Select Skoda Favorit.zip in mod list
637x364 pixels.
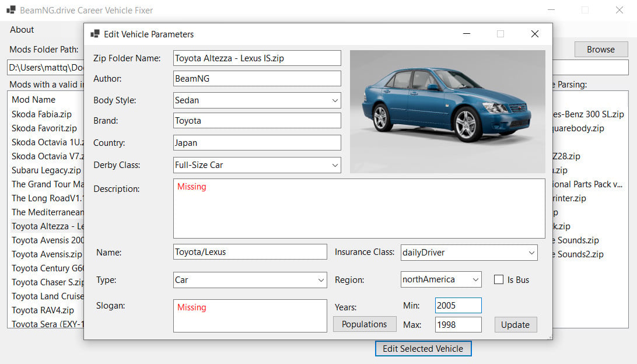click(x=44, y=128)
